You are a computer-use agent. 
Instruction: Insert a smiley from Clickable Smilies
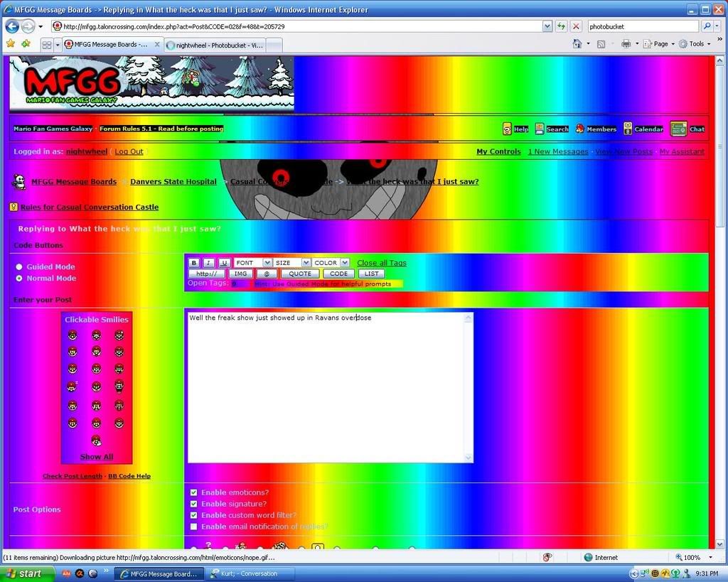pyautogui.click(x=73, y=334)
